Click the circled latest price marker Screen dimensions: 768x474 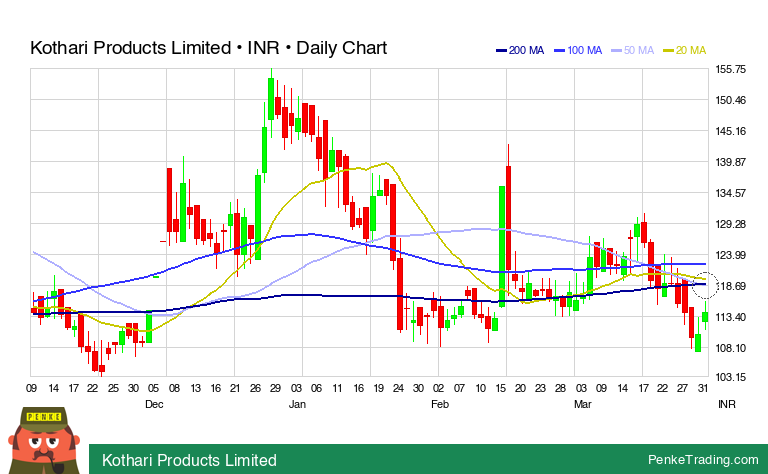click(x=705, y=285)
